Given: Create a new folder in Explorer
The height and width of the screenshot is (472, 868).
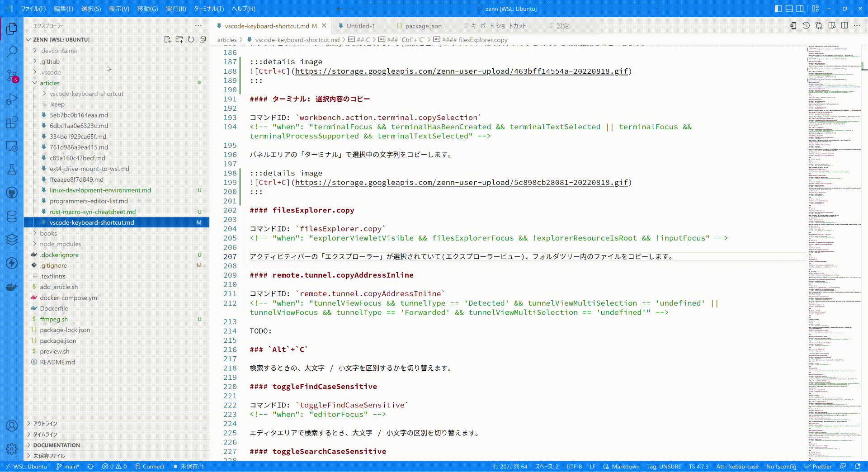Looking at the screenshot, I should click(179, 39).
